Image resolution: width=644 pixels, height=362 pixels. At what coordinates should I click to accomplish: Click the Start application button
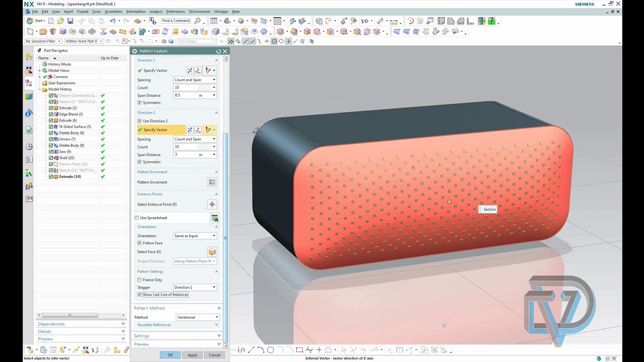[x=35, y=21]
